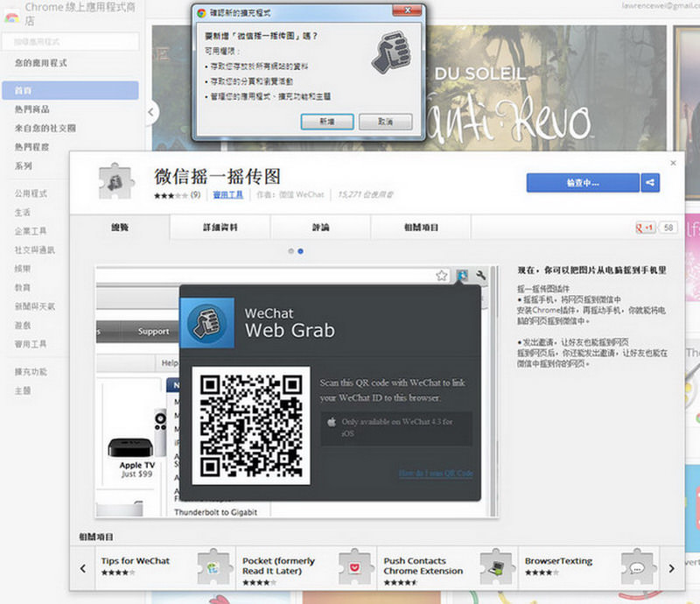Open Push Contacts Chrome Extension item
Screen dimensions: 700x604
[448, 567]
